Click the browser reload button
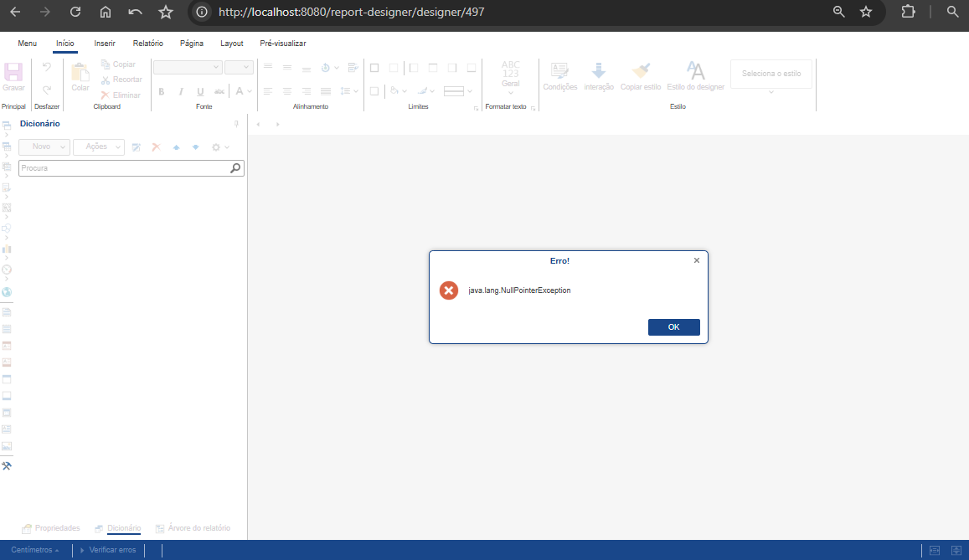The height and width of the screenshot is (560, 969). point(75,12)
